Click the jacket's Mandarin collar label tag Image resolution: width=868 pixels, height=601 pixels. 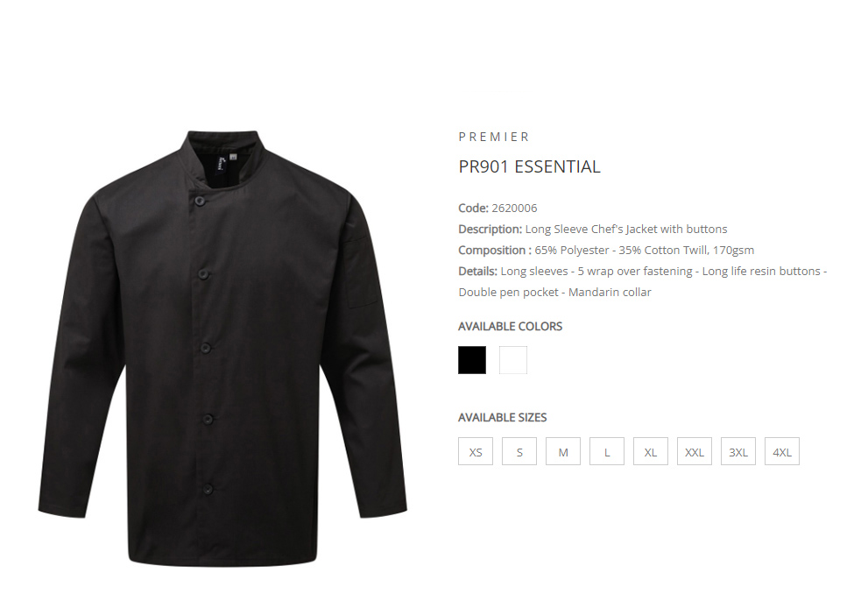pyautogui.click(x=221, y=163)
